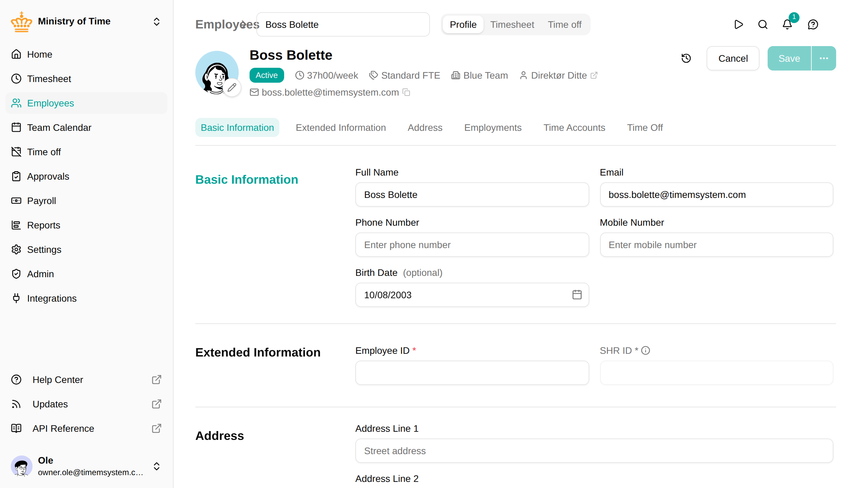
Task: Open more actions next to Save
Action: tap(824, 58)
